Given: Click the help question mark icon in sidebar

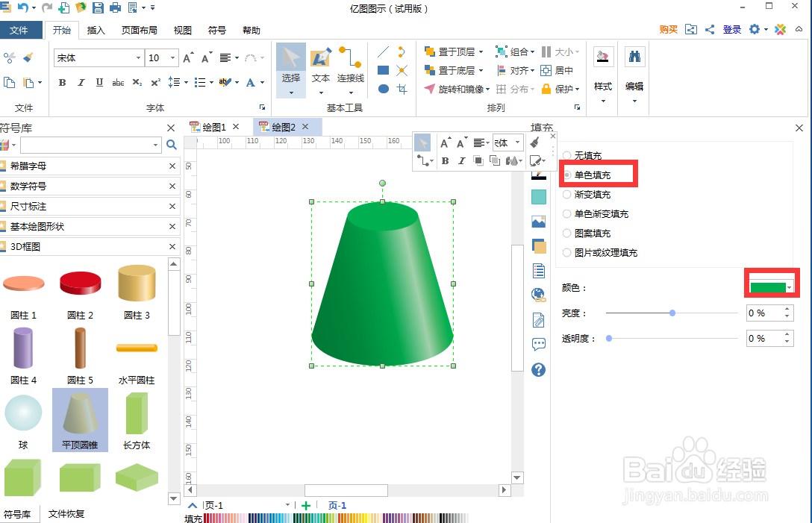Looking at the screenshot, I should point(539,369).
